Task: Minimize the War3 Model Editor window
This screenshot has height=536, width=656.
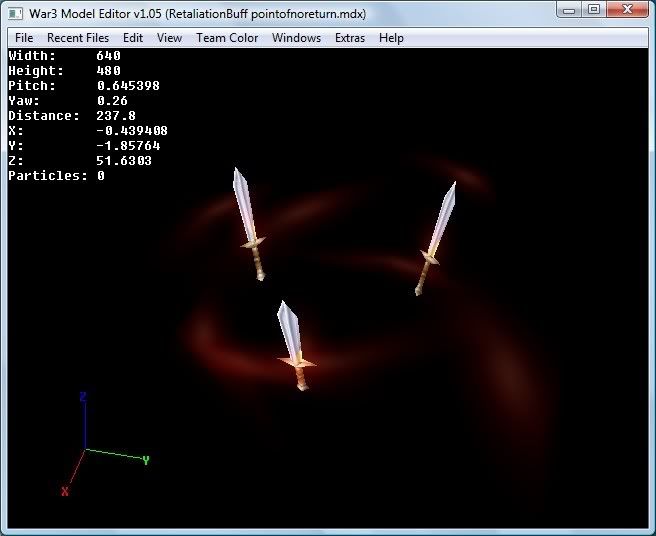Action: (569, 10)
